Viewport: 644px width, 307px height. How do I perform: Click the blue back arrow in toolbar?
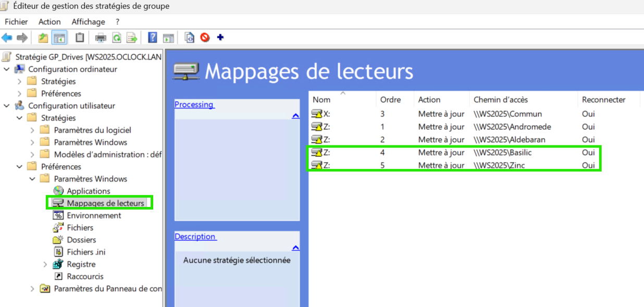point(7,38)
